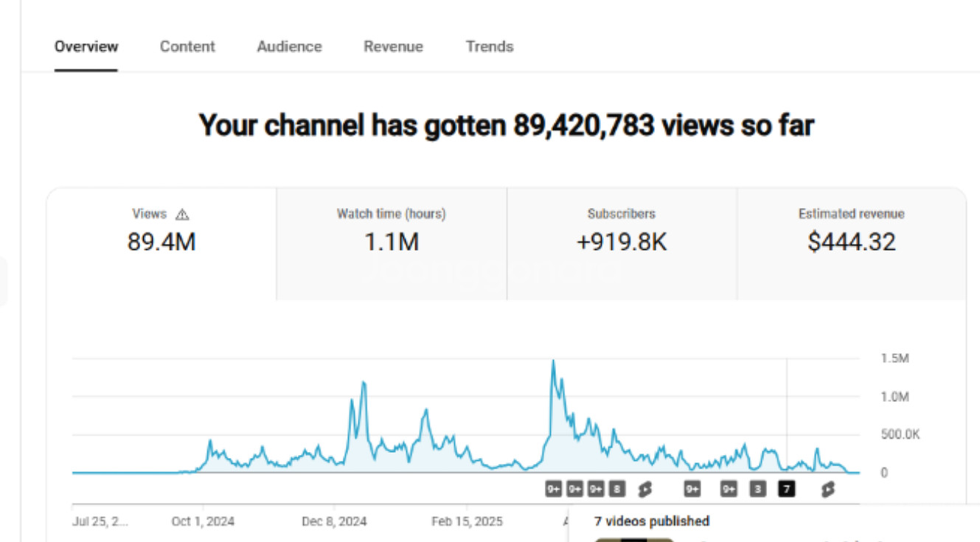The height and width of the screenshot is (542, 980).
Task: Click the Shorts icon right of marker 8
Action: (x=645, y=488)
